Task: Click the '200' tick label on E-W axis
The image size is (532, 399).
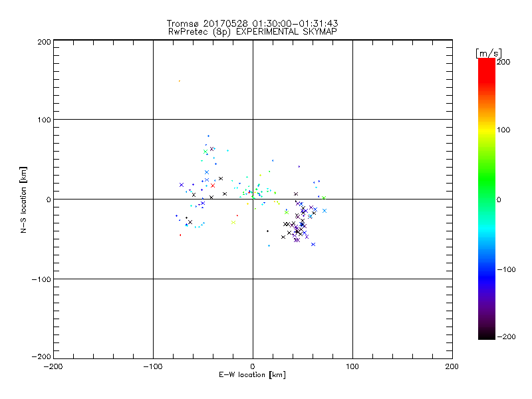Action: coord(452,366)
